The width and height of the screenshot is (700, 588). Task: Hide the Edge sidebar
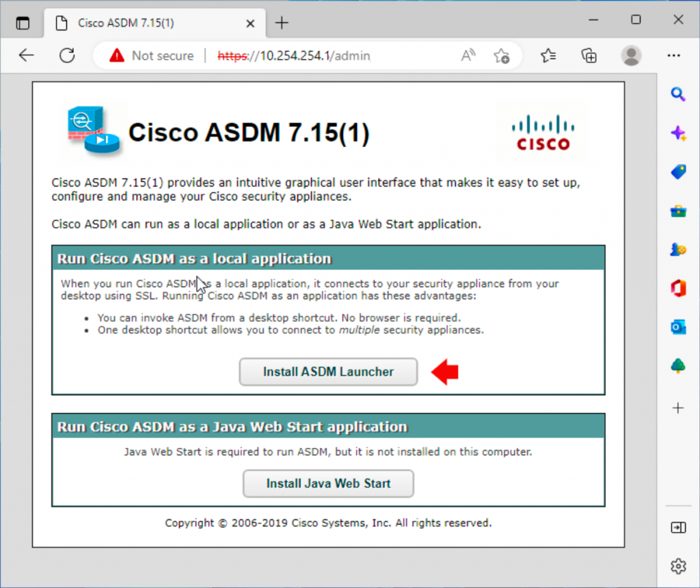[677, 527]
